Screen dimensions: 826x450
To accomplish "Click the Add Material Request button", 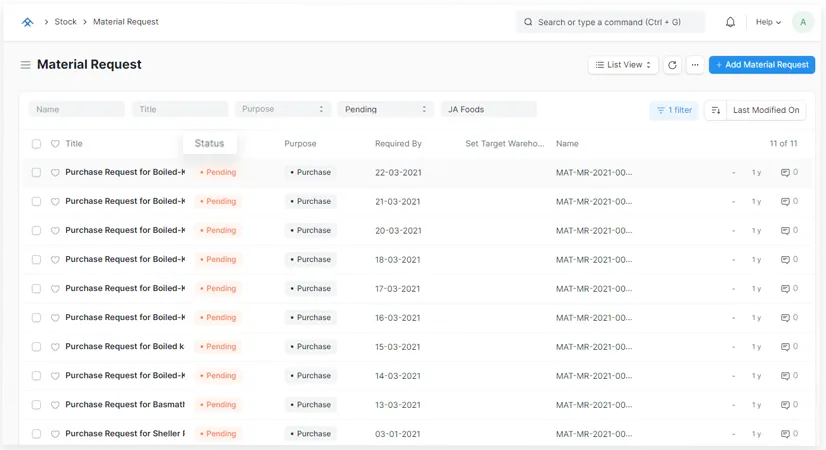I will pos(761,65).
